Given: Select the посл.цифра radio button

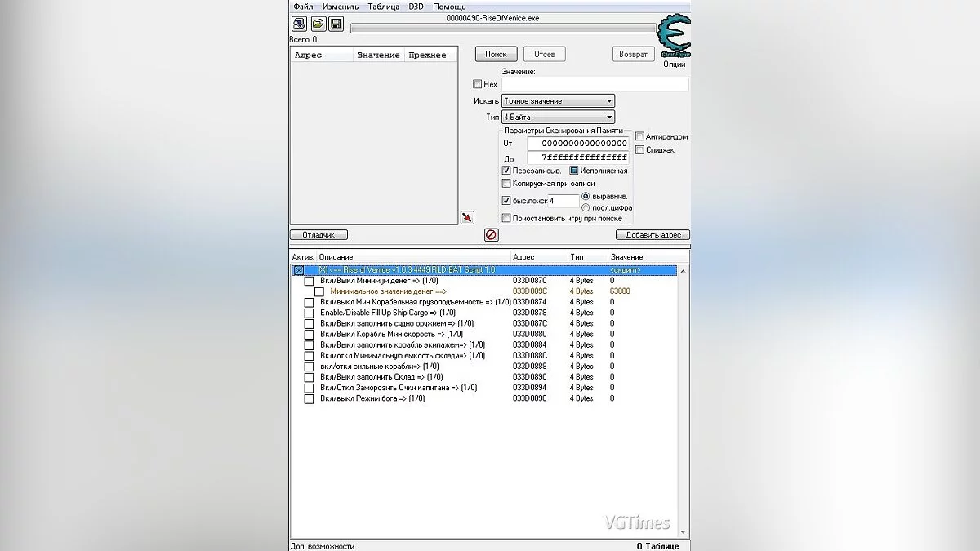Looking at the screenshot, I should (586, 207).
